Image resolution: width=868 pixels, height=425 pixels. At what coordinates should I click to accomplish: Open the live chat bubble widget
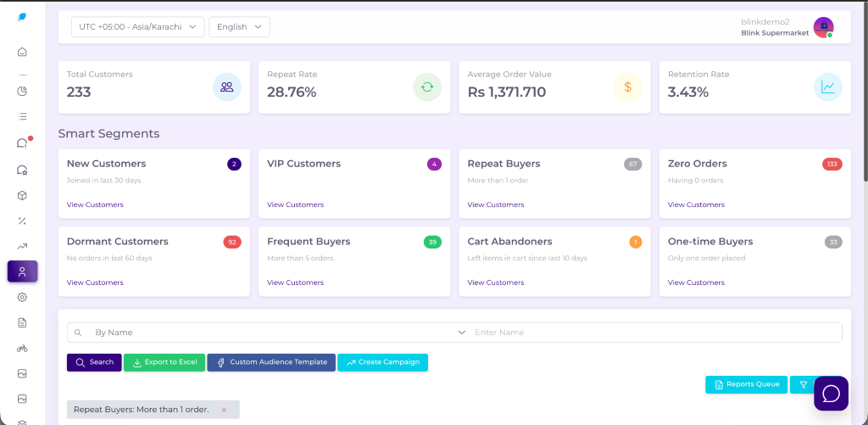click(831, 394)
